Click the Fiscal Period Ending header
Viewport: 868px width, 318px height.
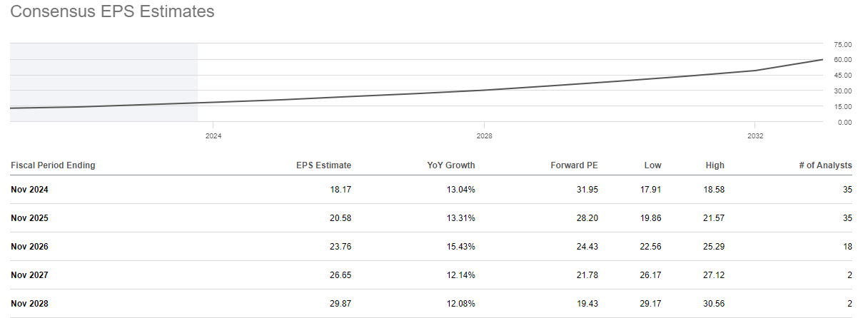pyautogui.click(x=53, y=165)
